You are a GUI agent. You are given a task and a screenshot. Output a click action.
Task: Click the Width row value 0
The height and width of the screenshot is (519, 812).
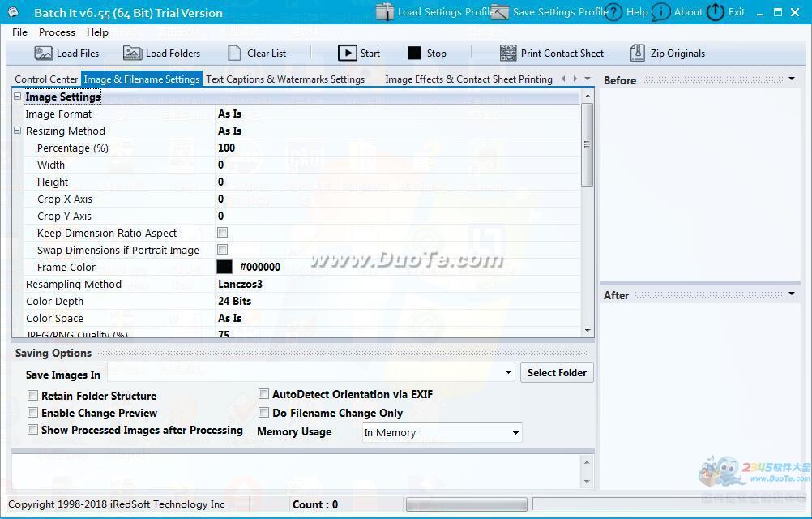221,165
